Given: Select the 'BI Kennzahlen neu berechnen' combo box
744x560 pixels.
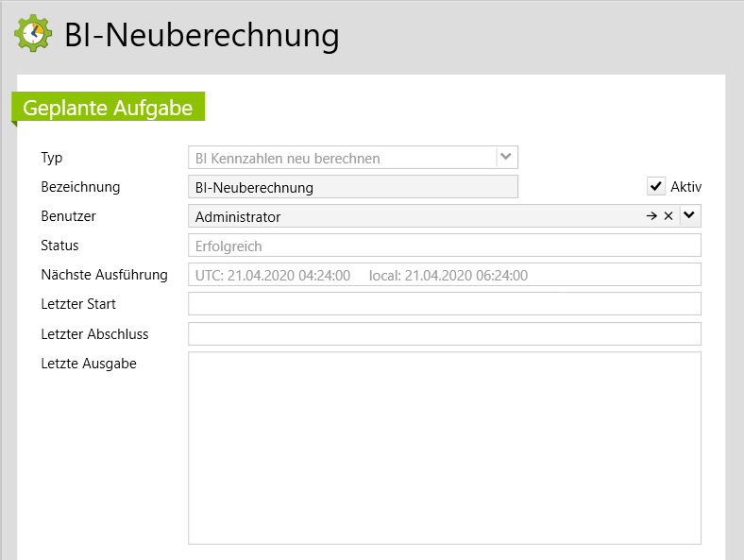Looking at the screenshot, I should click(342, 158).
